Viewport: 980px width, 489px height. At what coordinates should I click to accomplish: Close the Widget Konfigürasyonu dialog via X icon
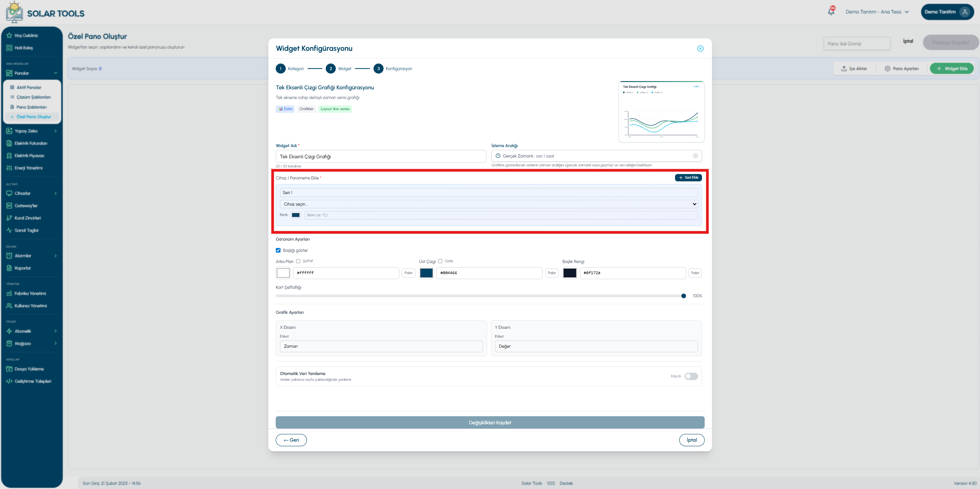[x=700, y=49]
